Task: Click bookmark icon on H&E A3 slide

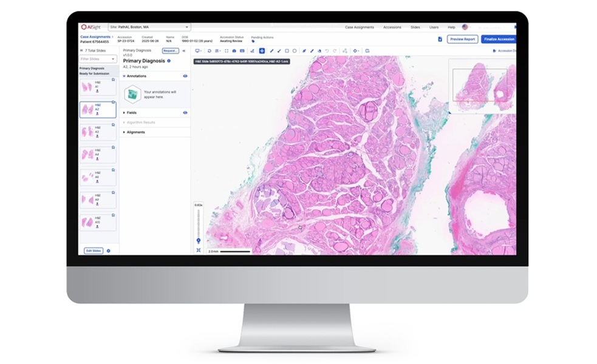Action: (x=113, y=125)
